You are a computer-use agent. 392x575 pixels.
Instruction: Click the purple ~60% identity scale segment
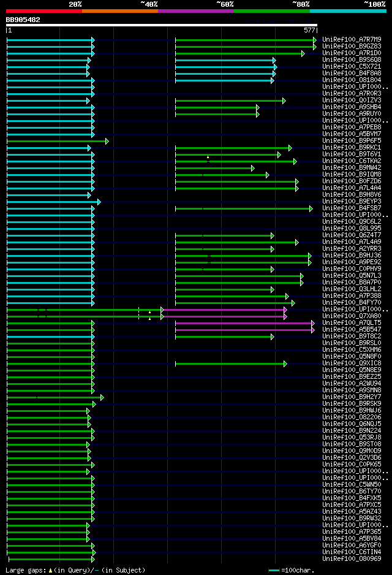coord(196,11)
